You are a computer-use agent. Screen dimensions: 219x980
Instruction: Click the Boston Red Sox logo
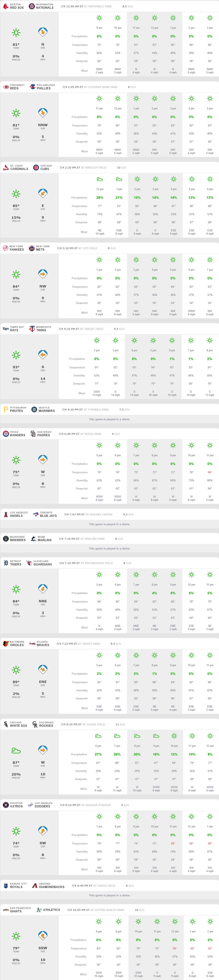6,6
